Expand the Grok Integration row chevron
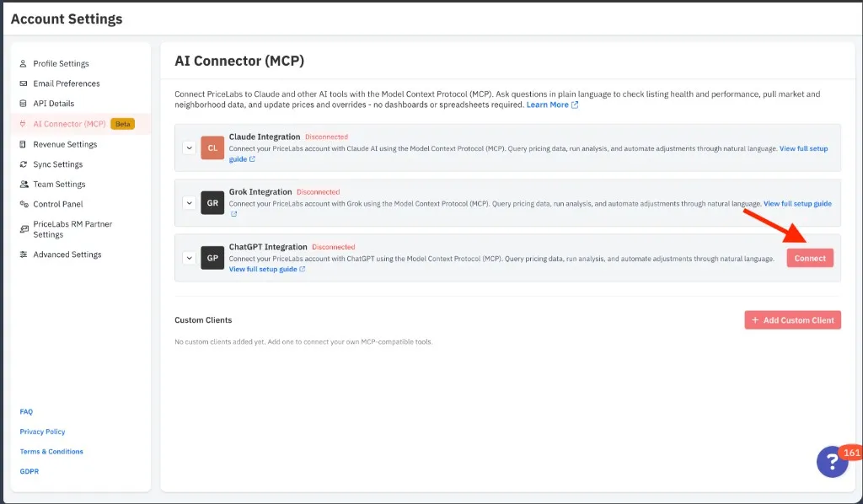The width and height of the screenshot is (863, 504). (189, 202)
